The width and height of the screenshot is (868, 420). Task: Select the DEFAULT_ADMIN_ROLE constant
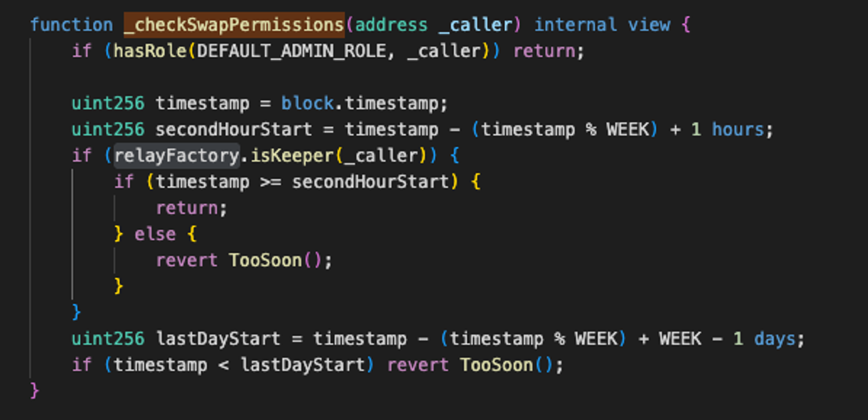[290, 51]
